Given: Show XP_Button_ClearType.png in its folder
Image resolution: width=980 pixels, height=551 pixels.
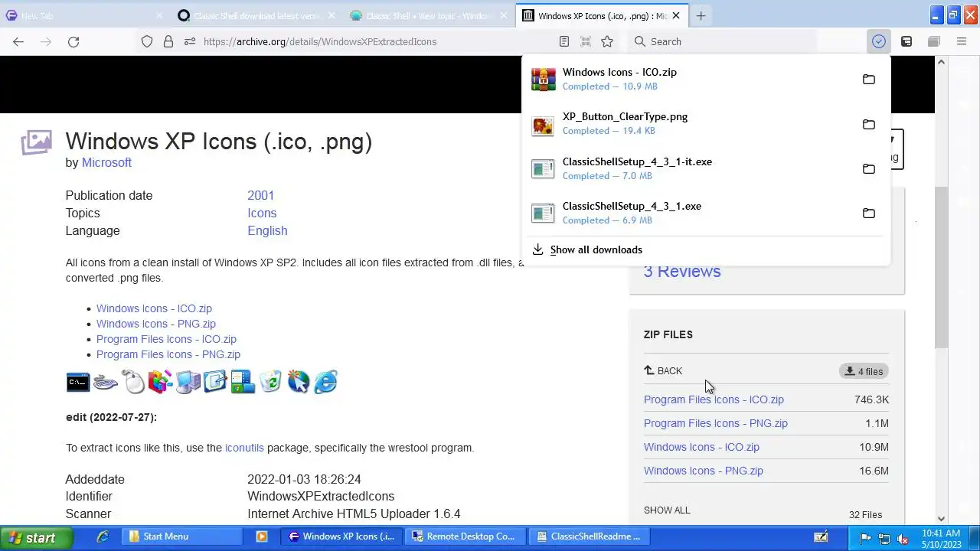Looking at the screenshot, I should coord(869,124).
